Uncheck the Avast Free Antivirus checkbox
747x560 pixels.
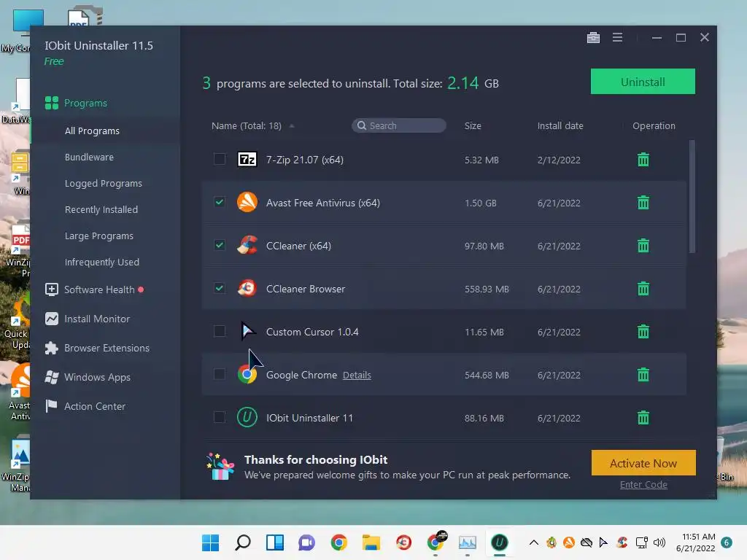coord(219,201)
